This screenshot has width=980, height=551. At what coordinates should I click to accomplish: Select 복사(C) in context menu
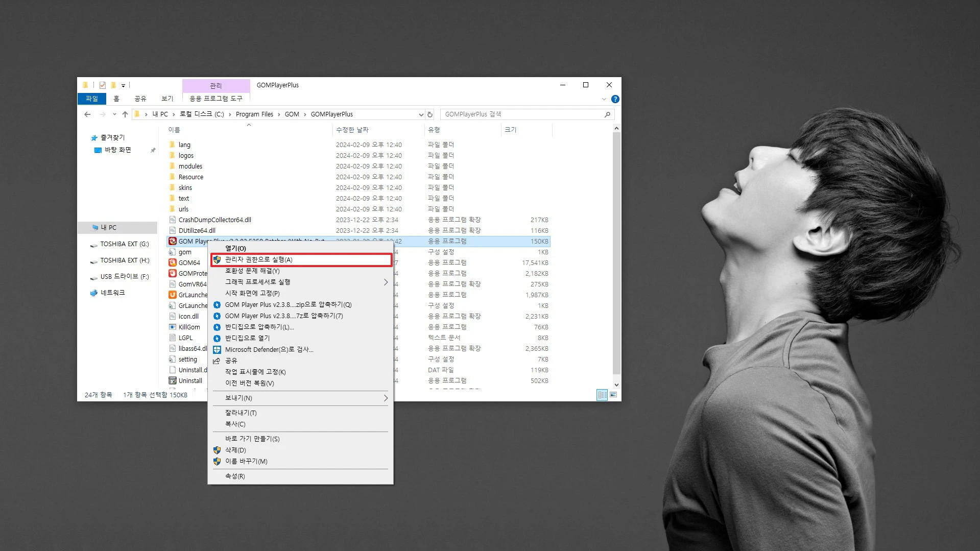[x=301, y=424]
